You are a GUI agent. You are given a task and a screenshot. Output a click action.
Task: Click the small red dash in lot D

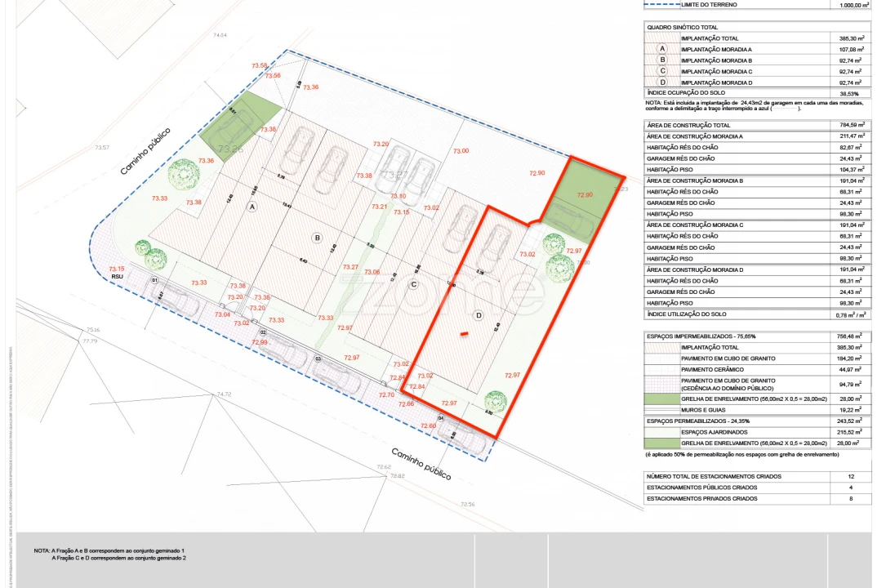tap(463, 333)
